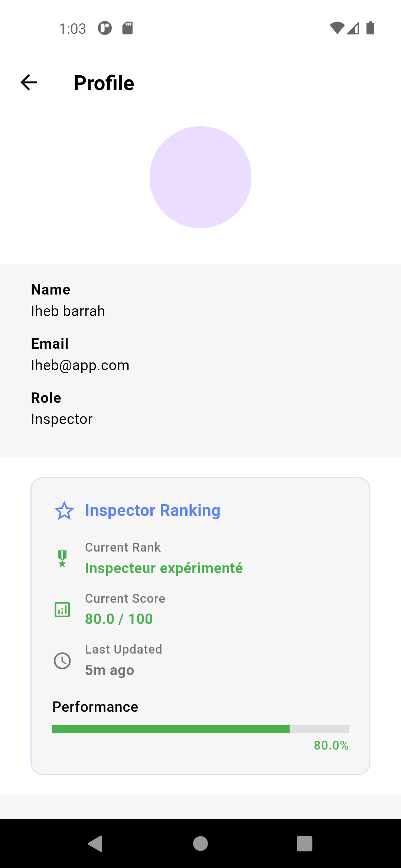The image size is (401, 868).
Task: Tap the Android recents square button
Action: pos(304,844)
